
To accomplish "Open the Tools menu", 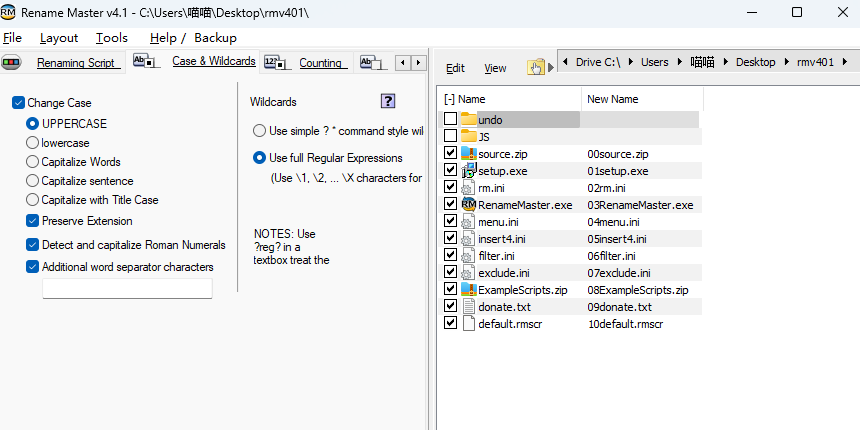I will pyautogui.click(x=112, y=38).
